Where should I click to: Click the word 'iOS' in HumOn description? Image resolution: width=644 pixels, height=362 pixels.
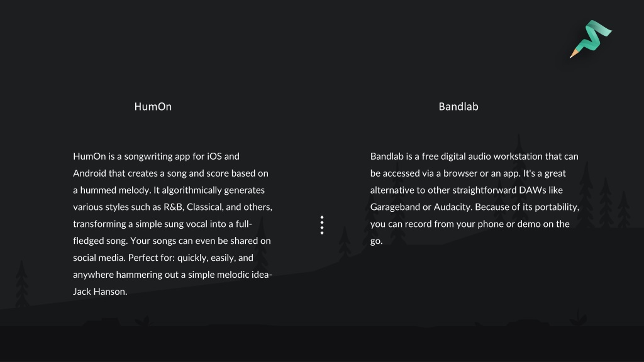[x=214, y=156]
